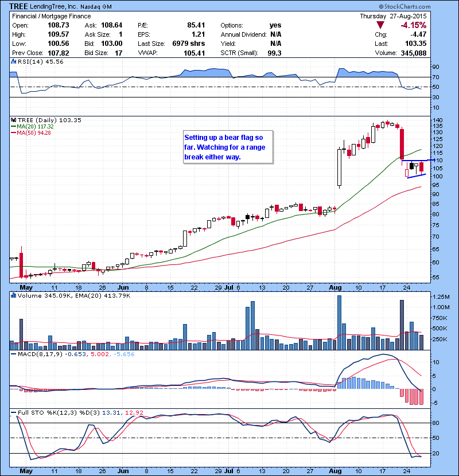This screenshot has height=476, width=459.
Task: Click the Full STO %K 13.31, 12.92 values
Action: [122, 412]
